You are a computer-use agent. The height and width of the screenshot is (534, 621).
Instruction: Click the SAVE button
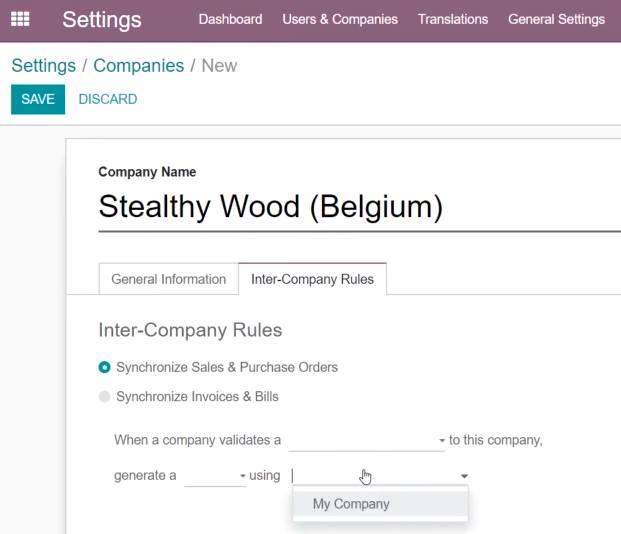(38, 99)
